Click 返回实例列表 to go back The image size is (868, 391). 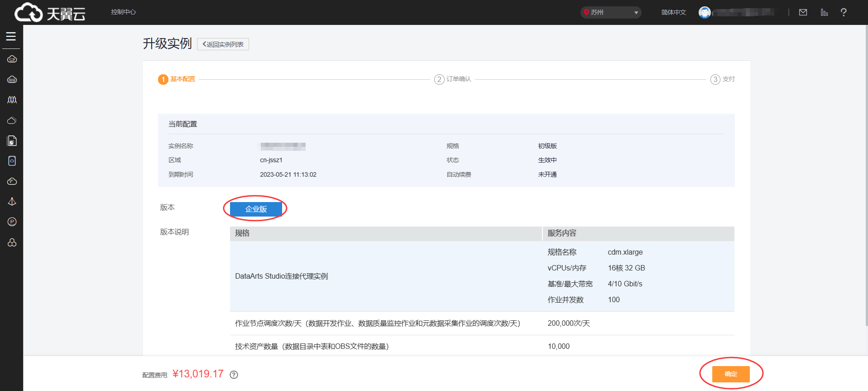(x=223, y=44)
